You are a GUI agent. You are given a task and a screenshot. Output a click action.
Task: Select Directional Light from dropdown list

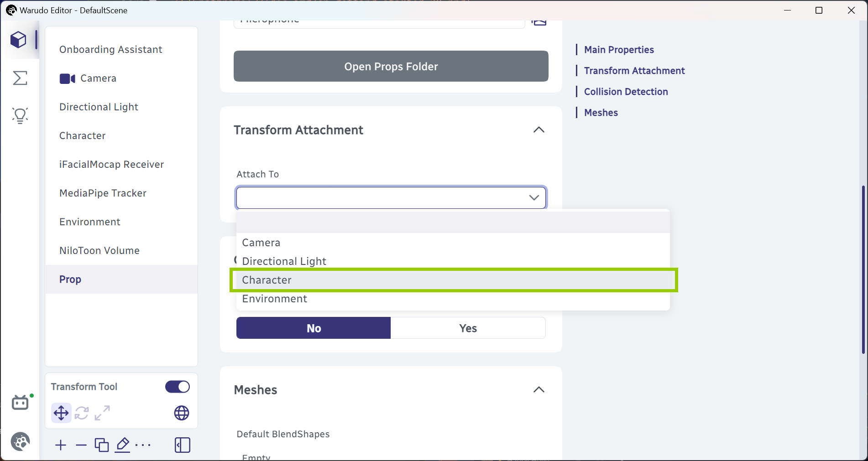453,261
